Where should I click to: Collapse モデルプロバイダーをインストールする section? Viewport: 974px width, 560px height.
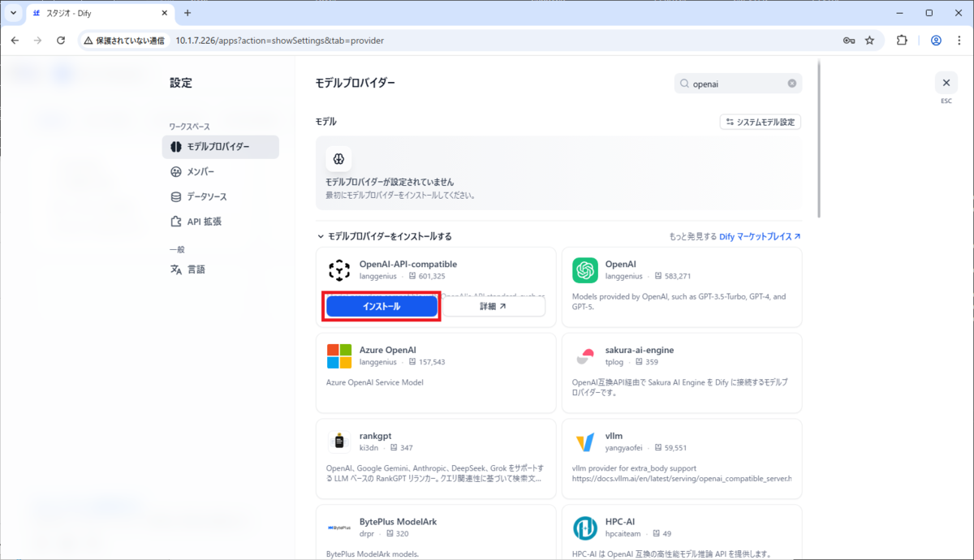[x=385, y=236]
